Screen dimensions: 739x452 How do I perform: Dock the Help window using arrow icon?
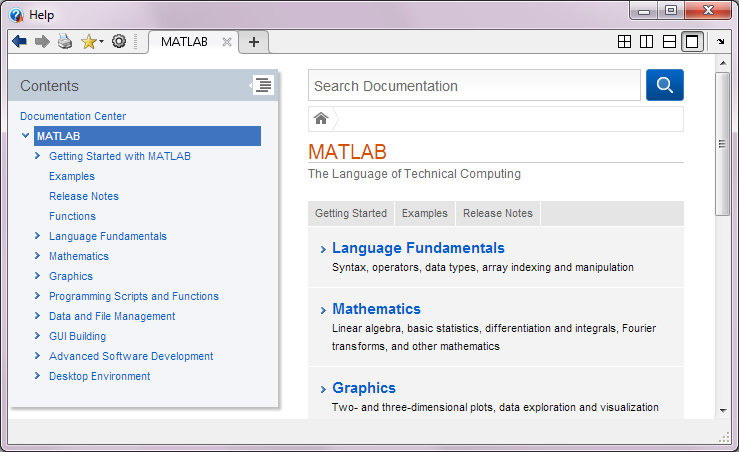[x=720, y=41]
